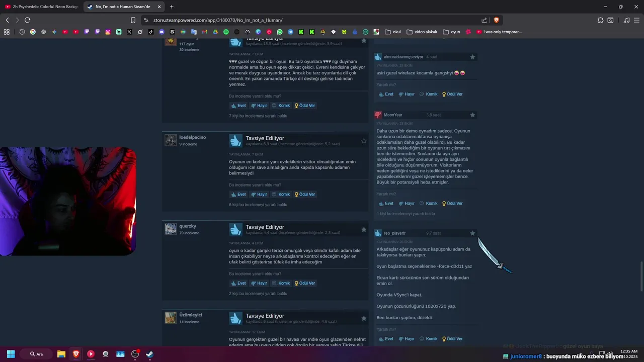Vote Hayır on querzky's review

[x=259, y=283]
